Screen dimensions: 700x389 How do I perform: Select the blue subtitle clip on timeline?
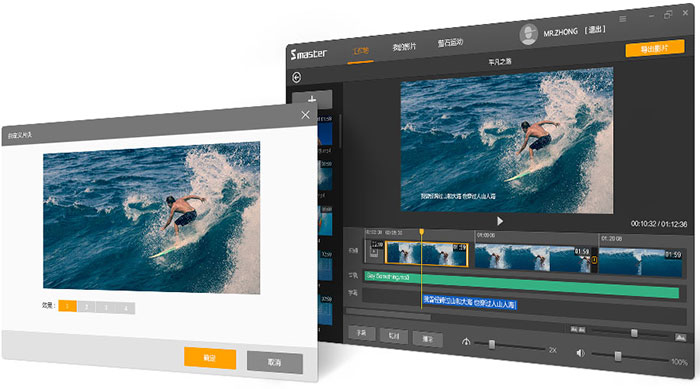(x=469, y=303)
